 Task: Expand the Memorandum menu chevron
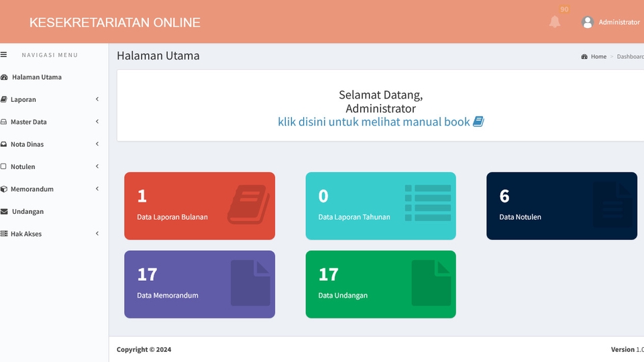(97, 189)
